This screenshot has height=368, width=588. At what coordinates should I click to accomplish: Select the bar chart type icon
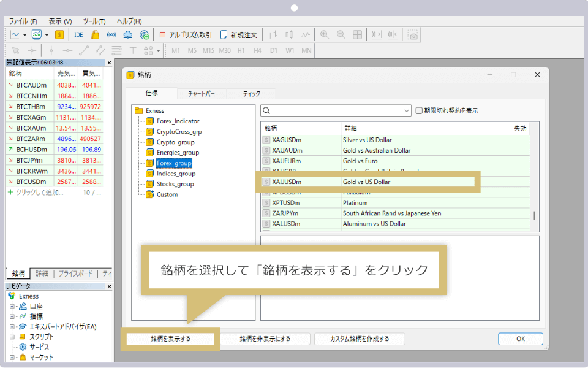click(x=273, y=35)
